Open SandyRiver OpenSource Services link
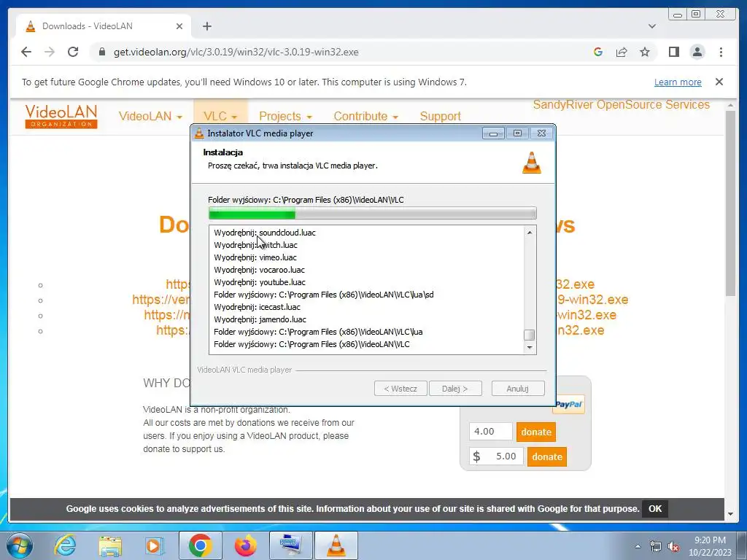747x560 pixels. click(621, 105)
